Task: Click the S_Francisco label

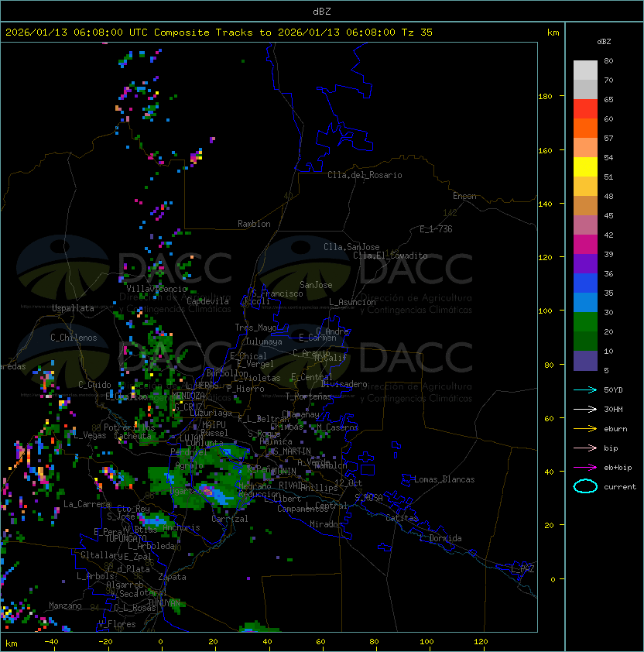Action: pos(277,294)
